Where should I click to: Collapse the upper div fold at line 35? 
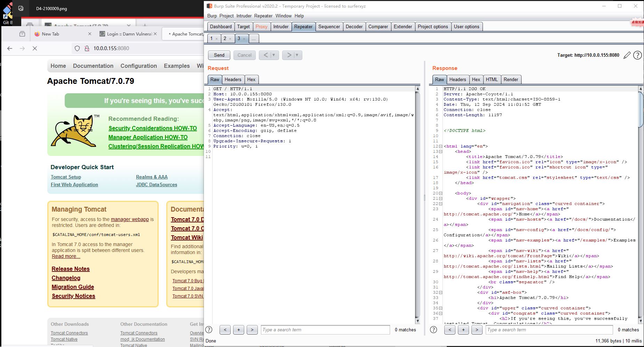coord(441,308)
